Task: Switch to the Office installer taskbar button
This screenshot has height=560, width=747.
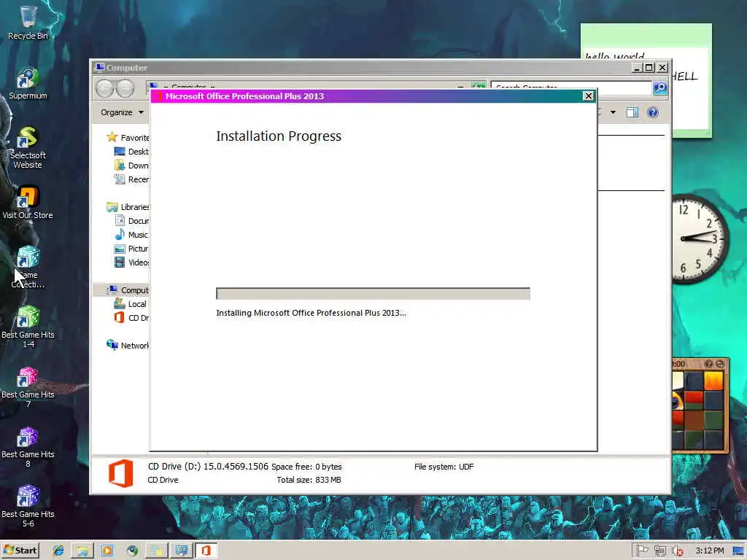Action: click(x=206, y=551)
